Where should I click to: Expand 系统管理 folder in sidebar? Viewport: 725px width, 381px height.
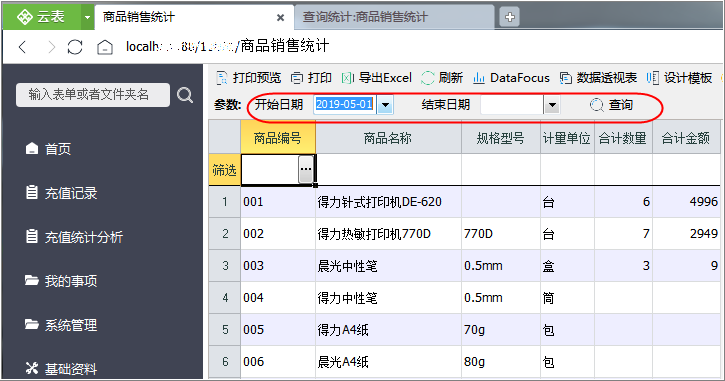71,325
